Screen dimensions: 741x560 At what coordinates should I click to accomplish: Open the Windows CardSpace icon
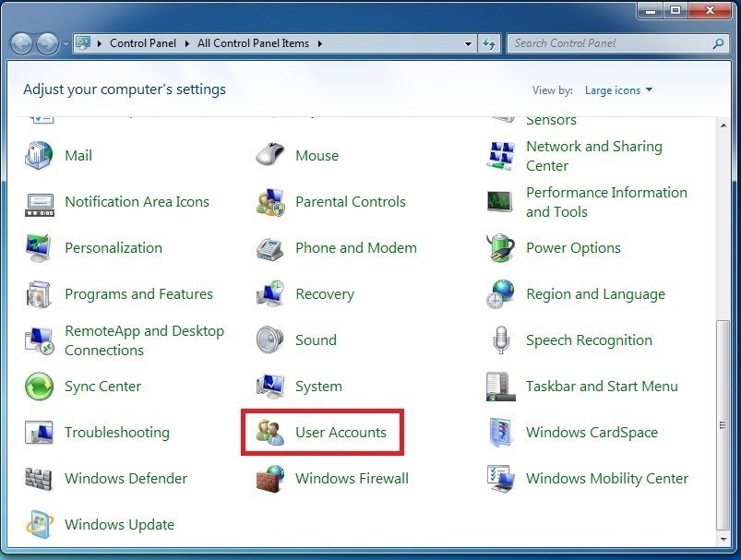(500, 432)
